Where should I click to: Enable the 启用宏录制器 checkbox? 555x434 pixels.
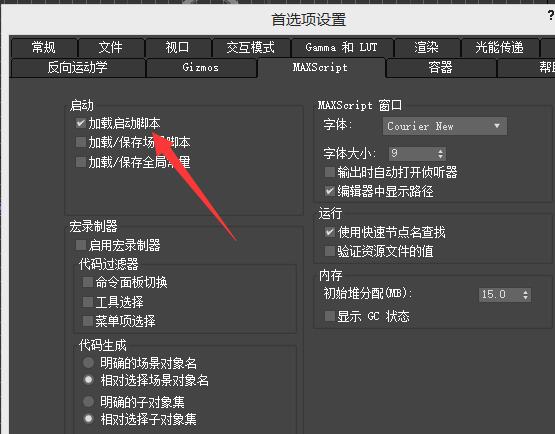[x=81, y=245]
